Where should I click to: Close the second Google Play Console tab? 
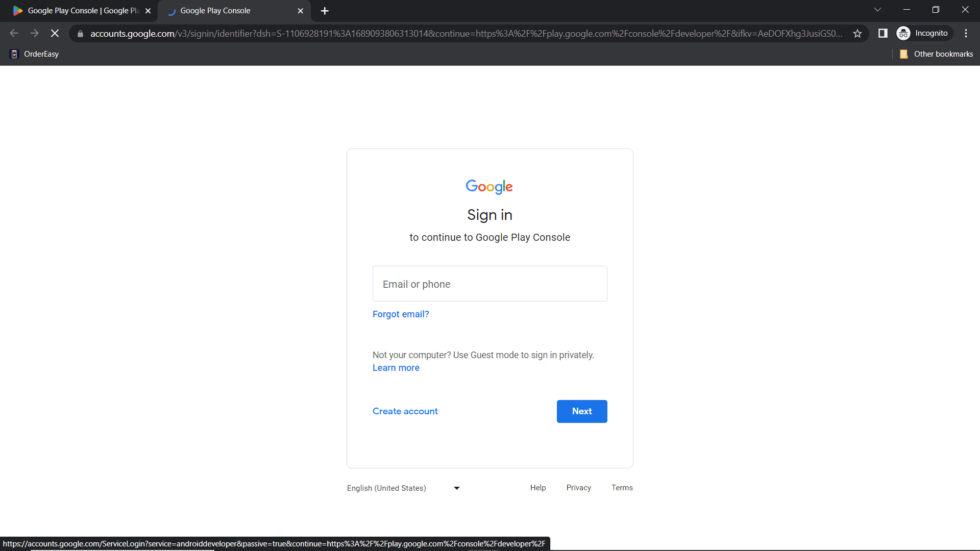pyautogui.click(x=300, y=11)
